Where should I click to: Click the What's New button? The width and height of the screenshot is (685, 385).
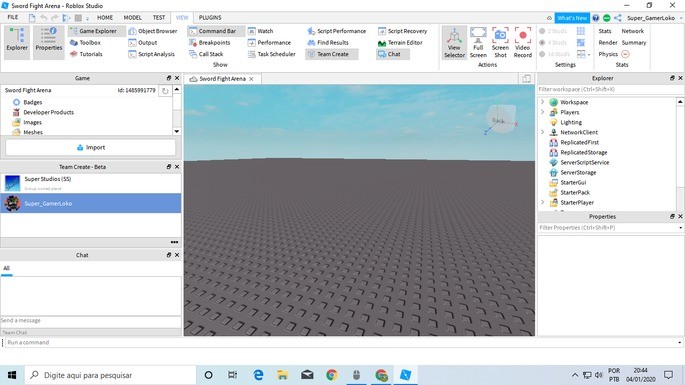tap(572, 18)
